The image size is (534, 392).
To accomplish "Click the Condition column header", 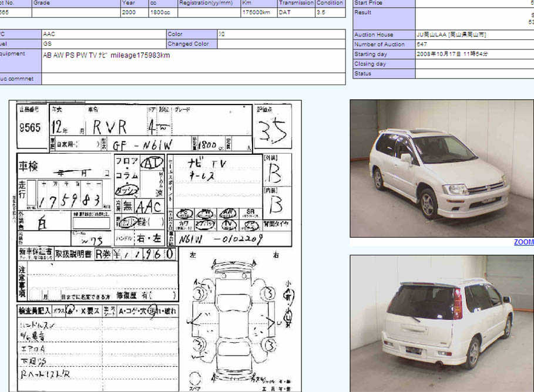I will pyautogui.click(x=330, y=3).
